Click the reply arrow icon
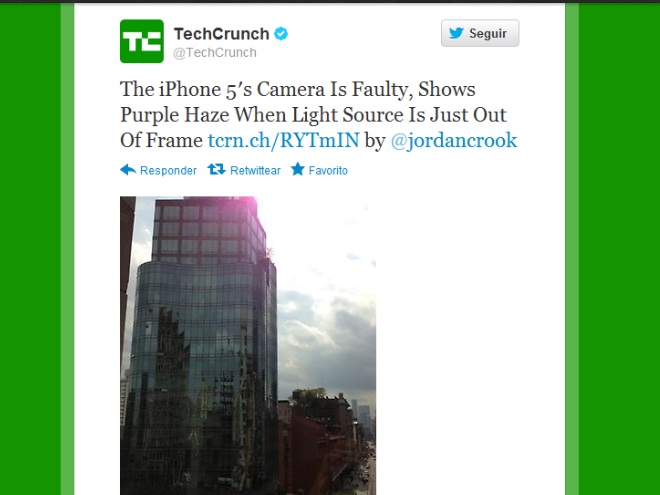 coord(128,170)
